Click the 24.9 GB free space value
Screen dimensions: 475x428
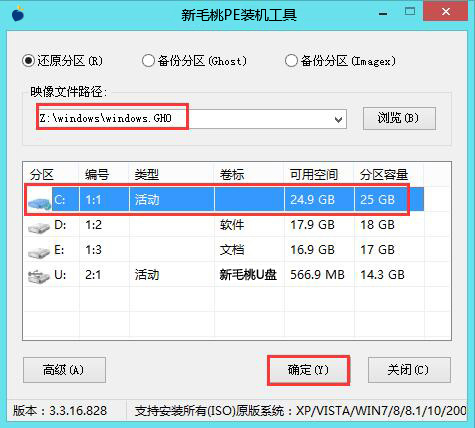312,200
